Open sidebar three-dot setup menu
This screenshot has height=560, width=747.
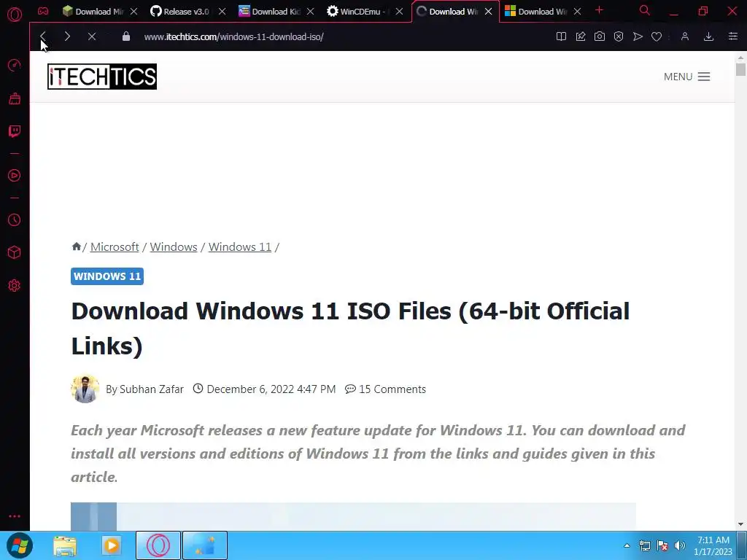(15, 516)
